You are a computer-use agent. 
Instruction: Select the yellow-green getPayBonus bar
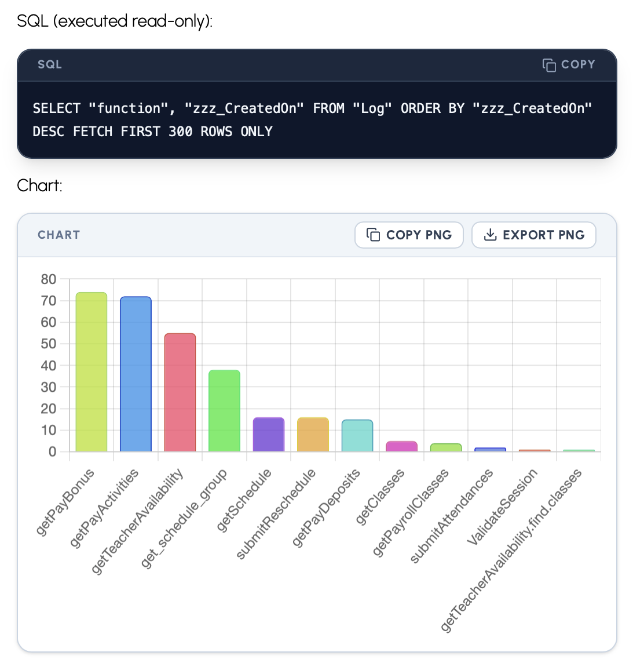click(x=92, y=372)
